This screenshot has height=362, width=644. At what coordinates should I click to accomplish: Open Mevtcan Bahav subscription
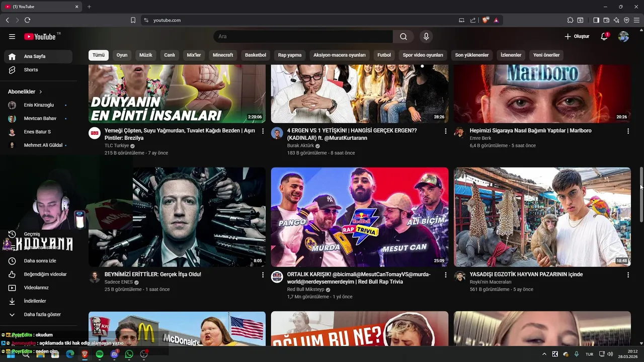coord(38,119)
